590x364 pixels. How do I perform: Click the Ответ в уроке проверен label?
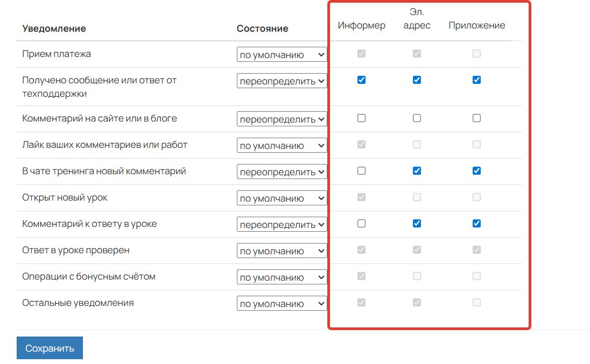75,250
